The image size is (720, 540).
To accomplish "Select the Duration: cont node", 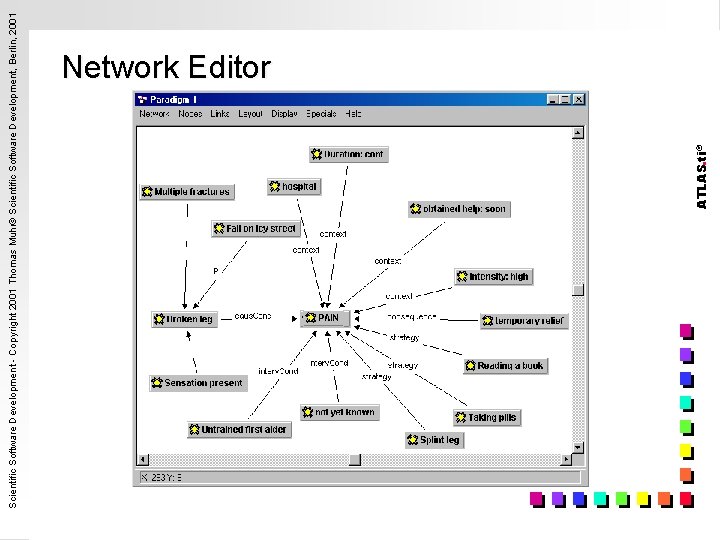I will click(x=349, y=154).
